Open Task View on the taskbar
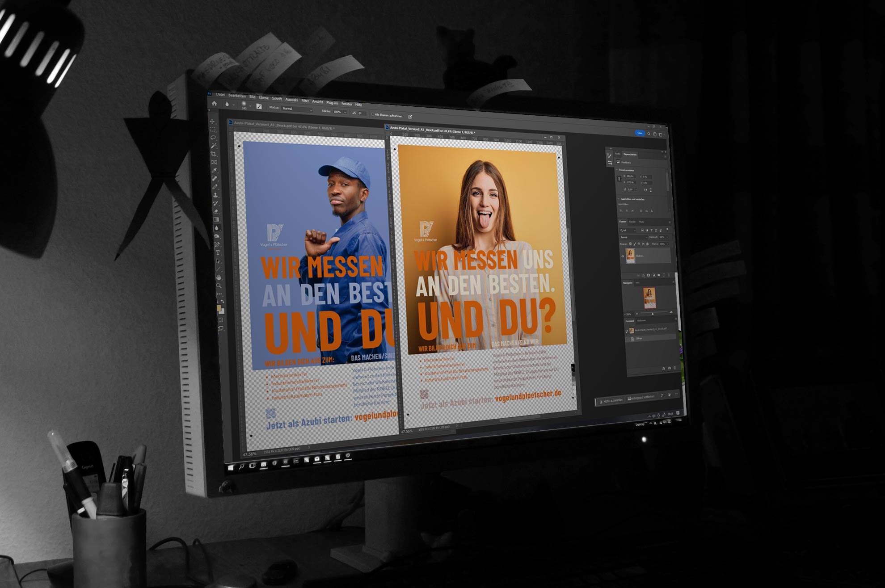The width and height of the screenshot is (885, 588). point(253,465)
